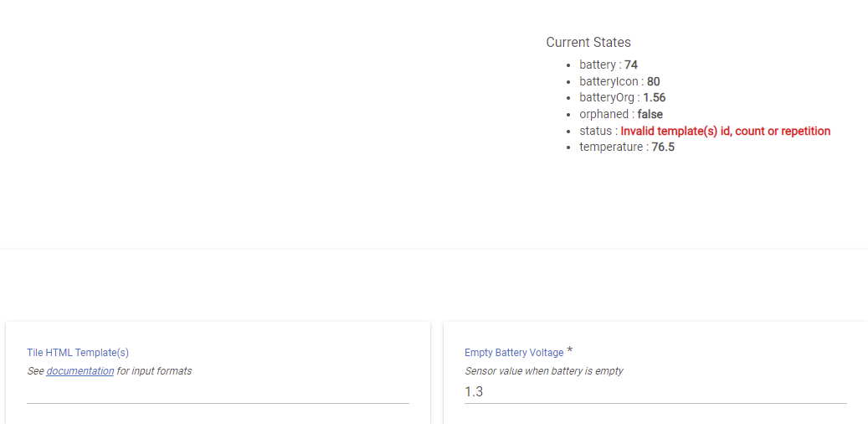This screenshot has height=424, width=868.
Task: Click the batteryOrg value 1.56
Action: pos(655,97)
